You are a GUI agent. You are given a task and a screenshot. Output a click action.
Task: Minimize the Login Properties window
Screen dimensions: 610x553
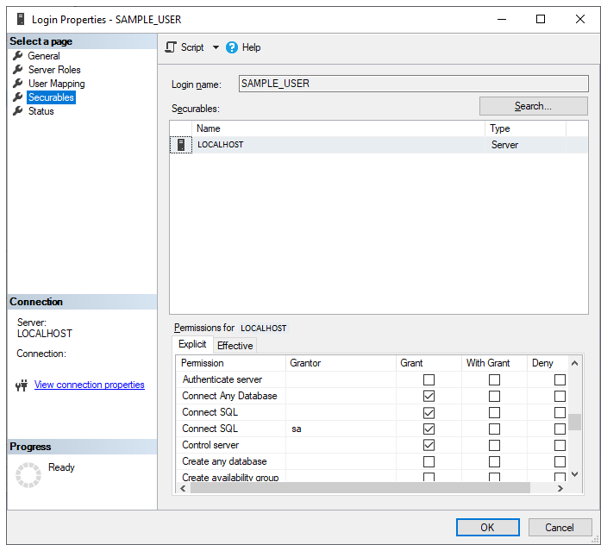(x=502, y=19)
